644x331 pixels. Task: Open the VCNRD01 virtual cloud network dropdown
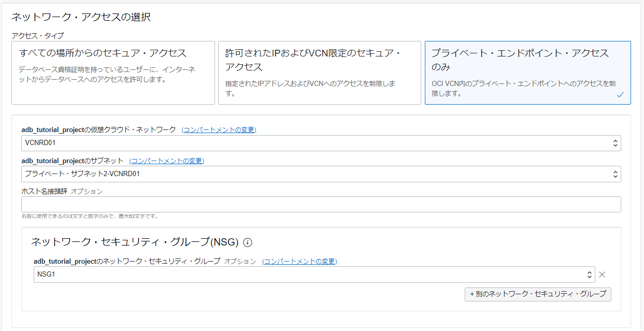311,143
